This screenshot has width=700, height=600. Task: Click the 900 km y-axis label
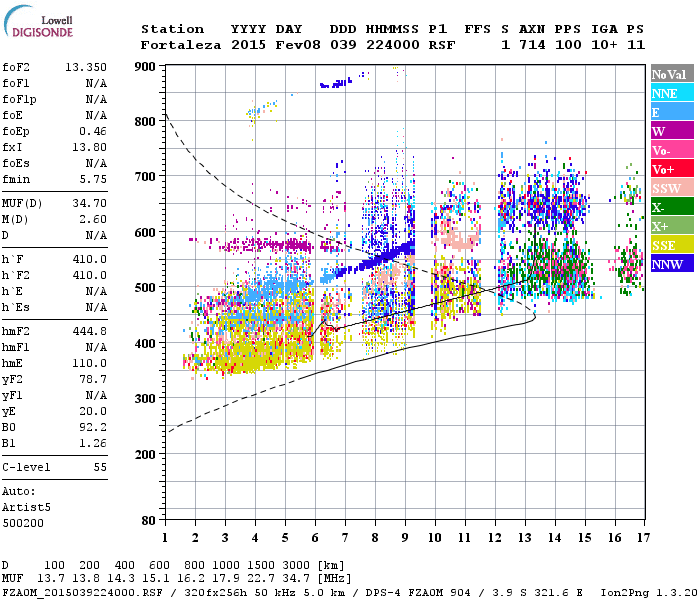[145, 67]
